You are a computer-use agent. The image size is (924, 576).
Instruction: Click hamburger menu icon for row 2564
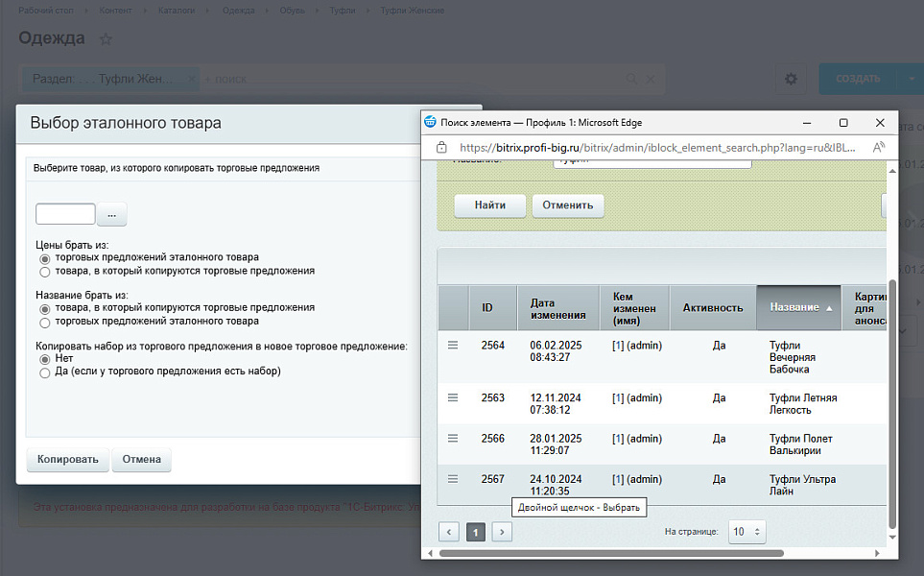click(x=453, y=346)
